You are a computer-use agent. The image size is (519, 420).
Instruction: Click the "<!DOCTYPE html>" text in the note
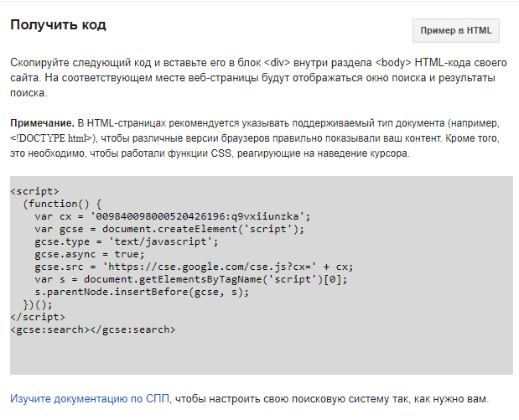tap(52, 138)
